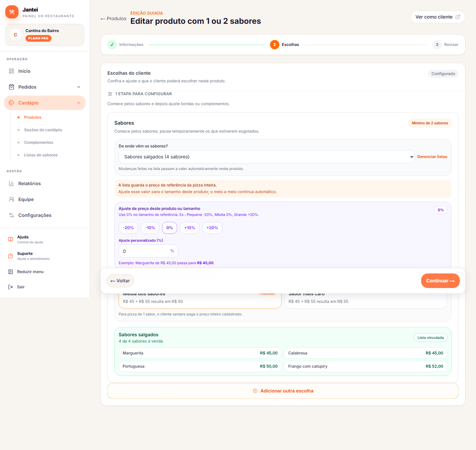Click the plus icon beside Adicionar outra escolha
The width and height of the screenshot is (476, 450).
(255, 391)
